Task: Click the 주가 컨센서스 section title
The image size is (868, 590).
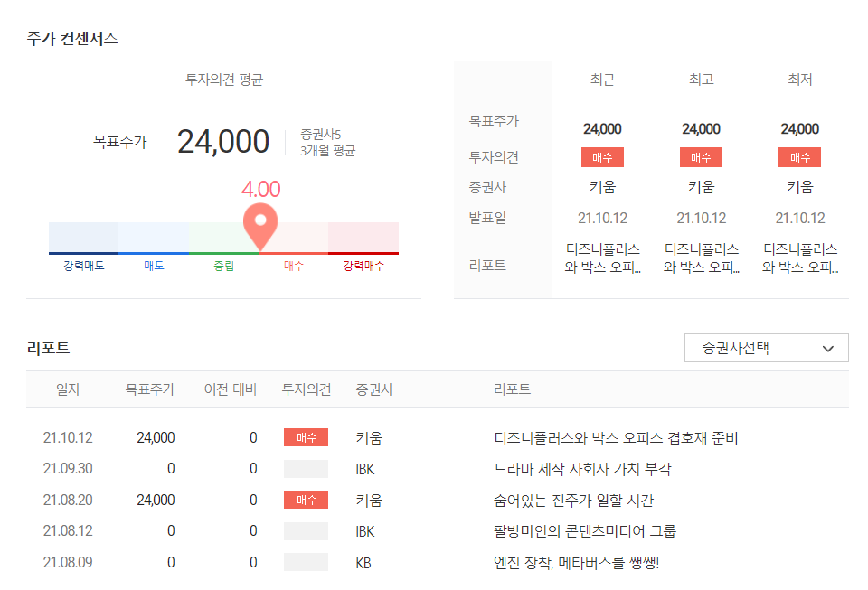Action: [72, 39]
